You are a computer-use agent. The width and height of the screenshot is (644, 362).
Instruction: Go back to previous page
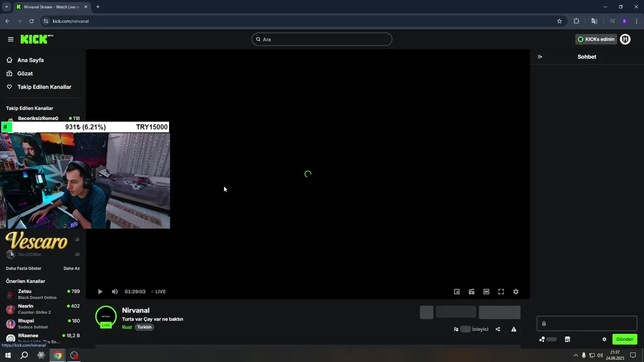pyautogui.click(x=7, y=21)
